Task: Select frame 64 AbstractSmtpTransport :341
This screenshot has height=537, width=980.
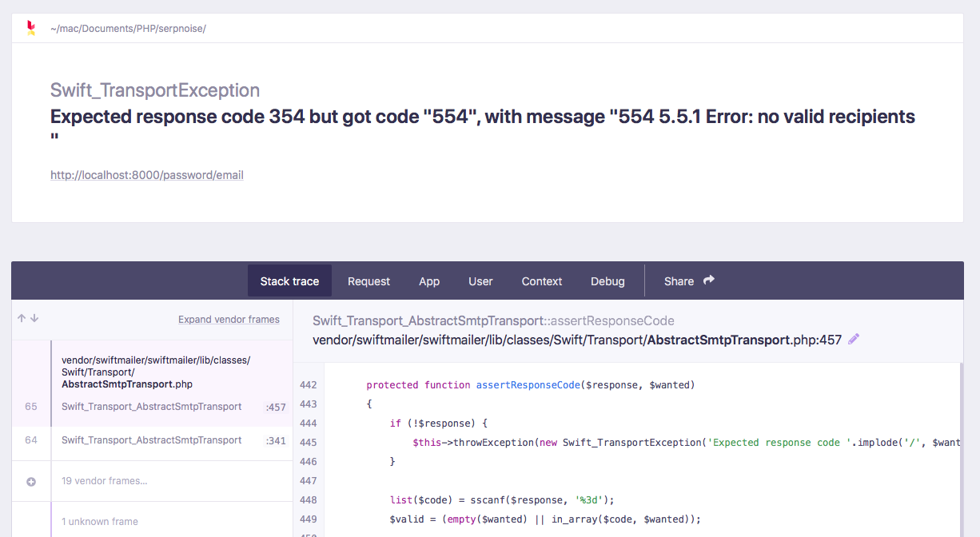Action: pyautogui.click(x=152, y=440)
